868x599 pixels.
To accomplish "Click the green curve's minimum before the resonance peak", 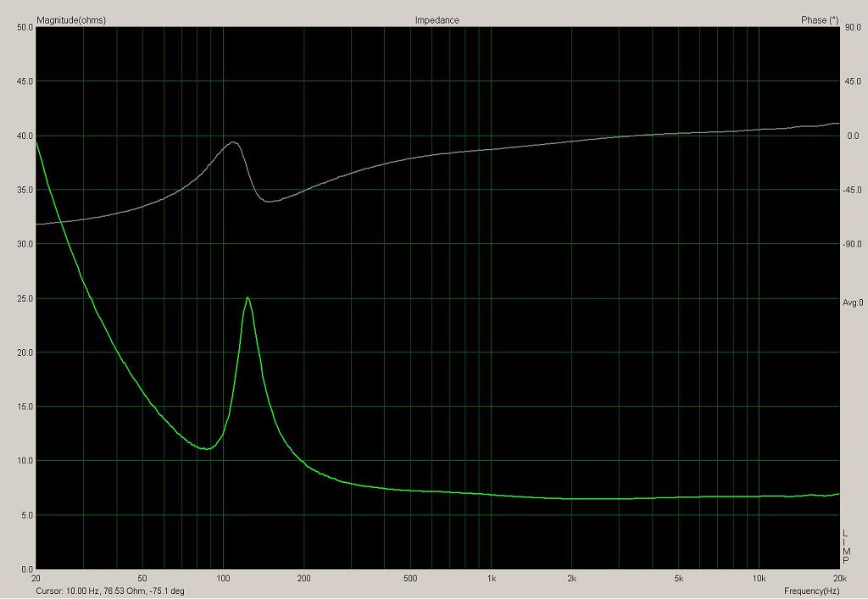I will coord(205,448).
